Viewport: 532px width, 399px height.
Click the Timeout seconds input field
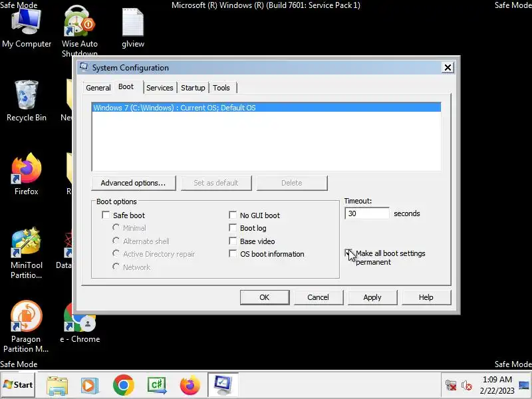coord(367,213)
